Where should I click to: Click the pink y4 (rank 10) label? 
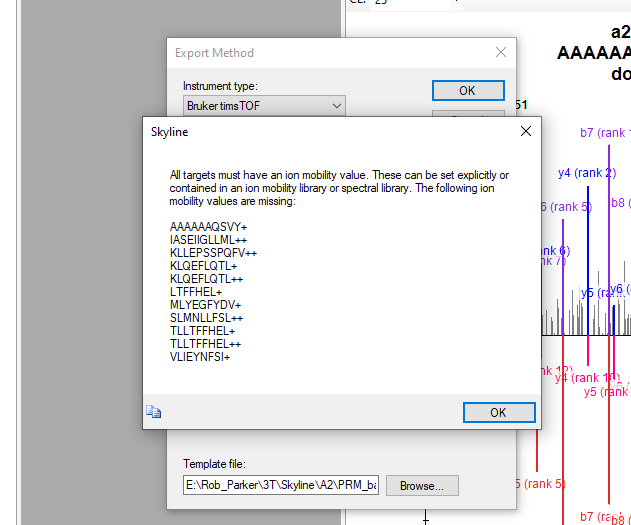[x=588, y=377]
